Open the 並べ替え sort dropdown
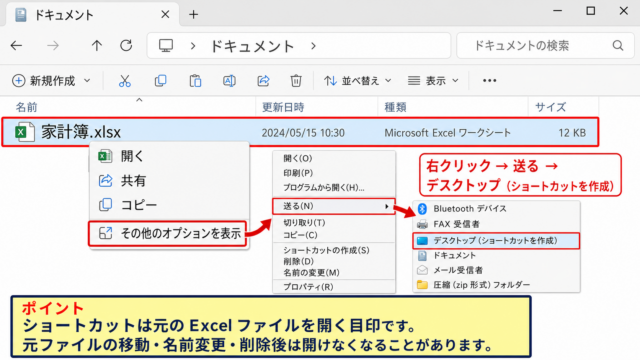The image size is (640, 360). (x=358, y=81)
